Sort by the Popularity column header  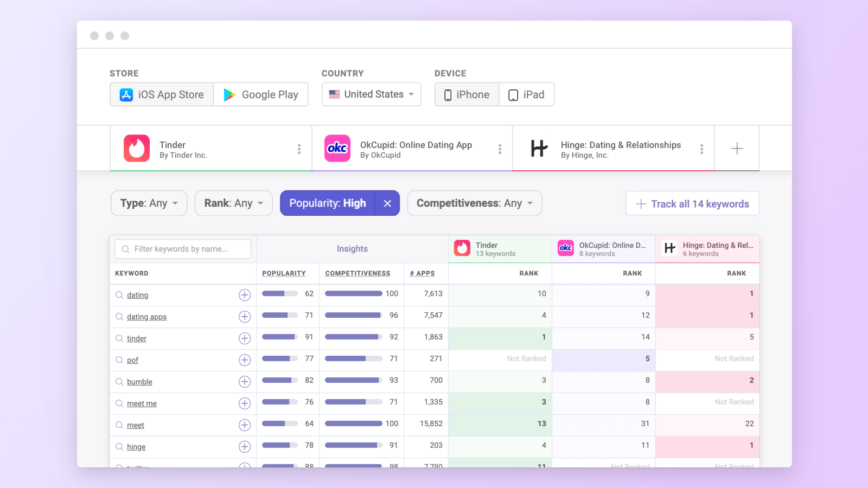click(284, 273)
